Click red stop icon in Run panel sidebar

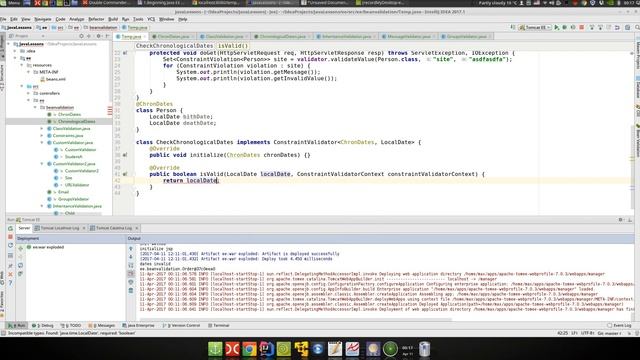[10, 237]
